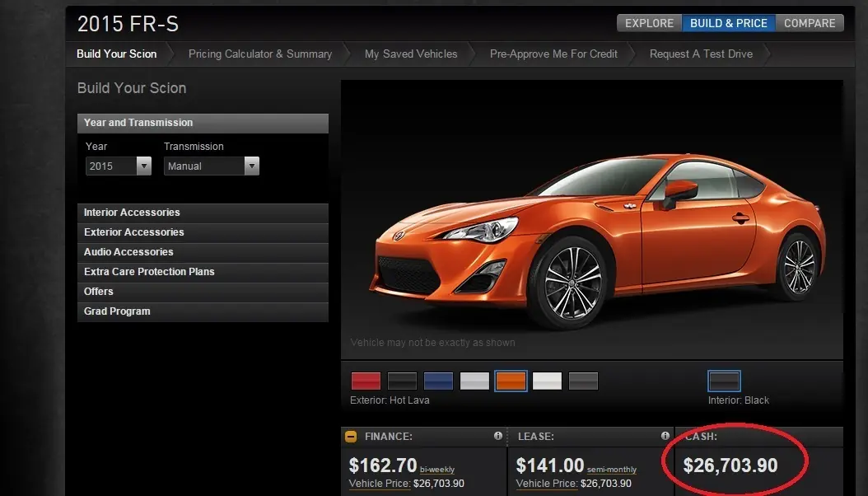Switch to the Explore tab
Image resolution: width=868 pixels, height=496 pixels.
coord(649,23)
